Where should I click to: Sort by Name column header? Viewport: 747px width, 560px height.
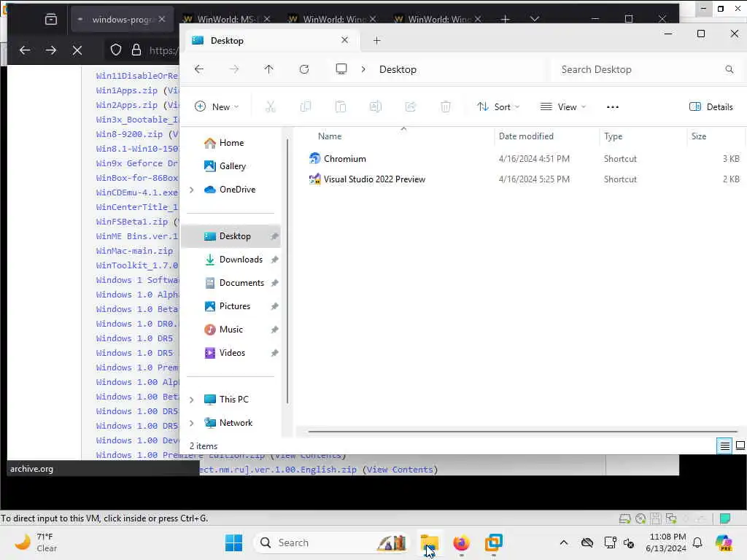pos(330,136)
